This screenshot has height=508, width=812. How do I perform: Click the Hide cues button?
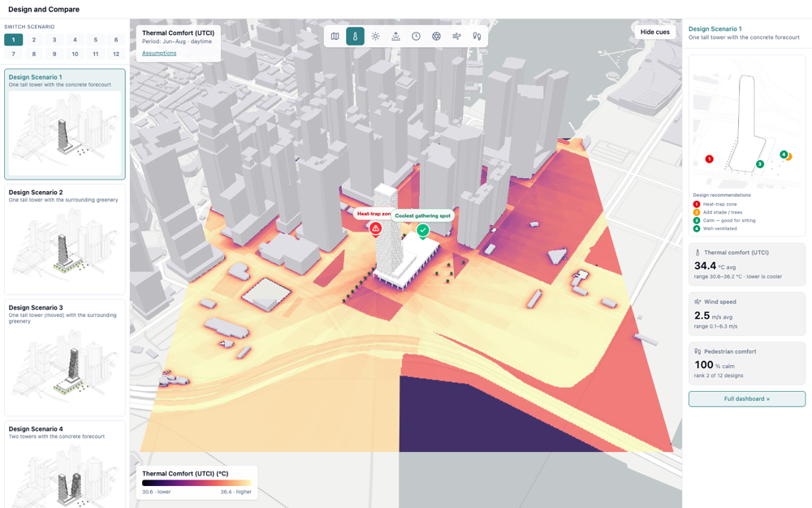coord(654,32)
